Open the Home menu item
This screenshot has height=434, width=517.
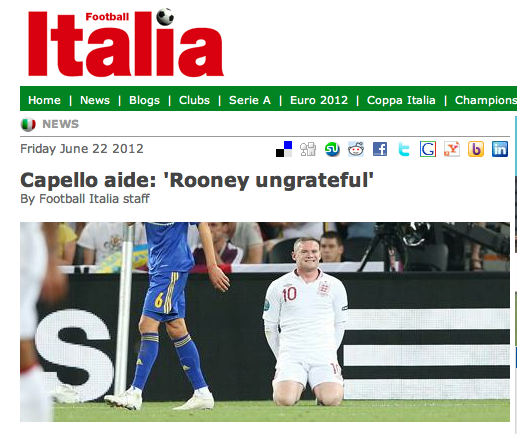(x=44, y=100)
